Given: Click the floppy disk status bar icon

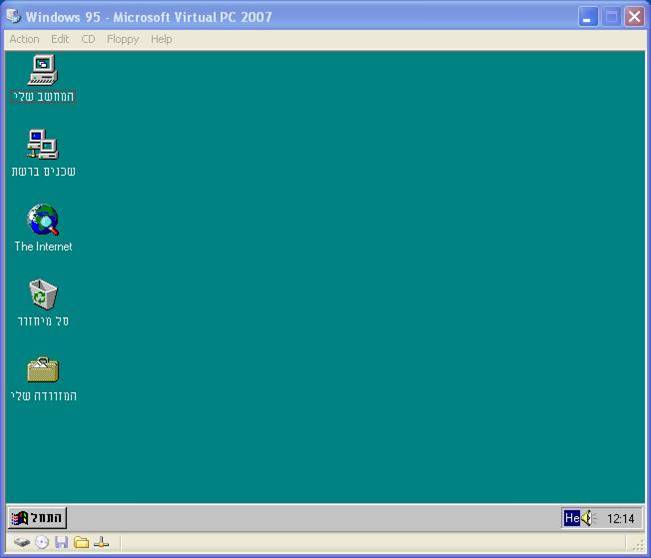Looking at the screenshot, I should [62, 543].
